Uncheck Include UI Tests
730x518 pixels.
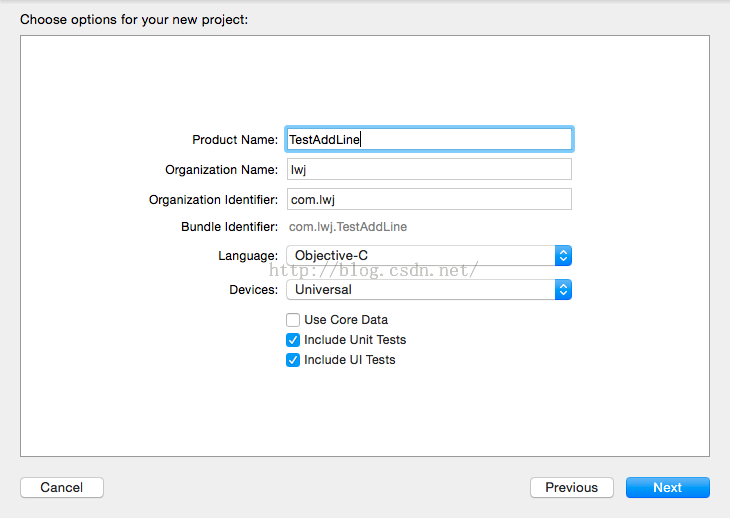tap(293, 360)
